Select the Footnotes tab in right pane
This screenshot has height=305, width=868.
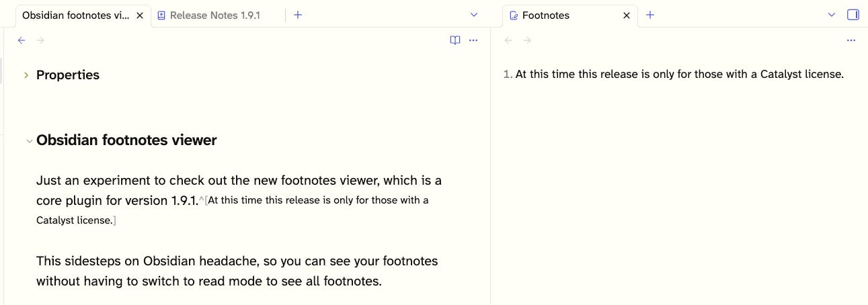coord(570,15)
